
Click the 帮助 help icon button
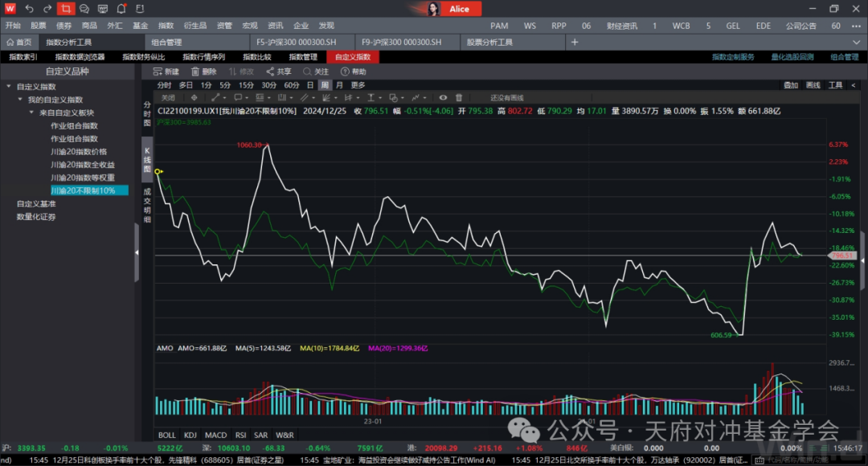(x=353, y=72)
